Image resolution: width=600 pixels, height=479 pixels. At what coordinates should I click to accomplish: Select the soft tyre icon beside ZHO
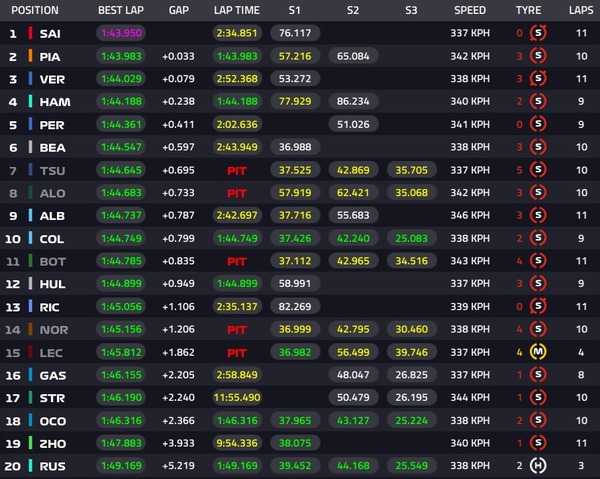538,442
